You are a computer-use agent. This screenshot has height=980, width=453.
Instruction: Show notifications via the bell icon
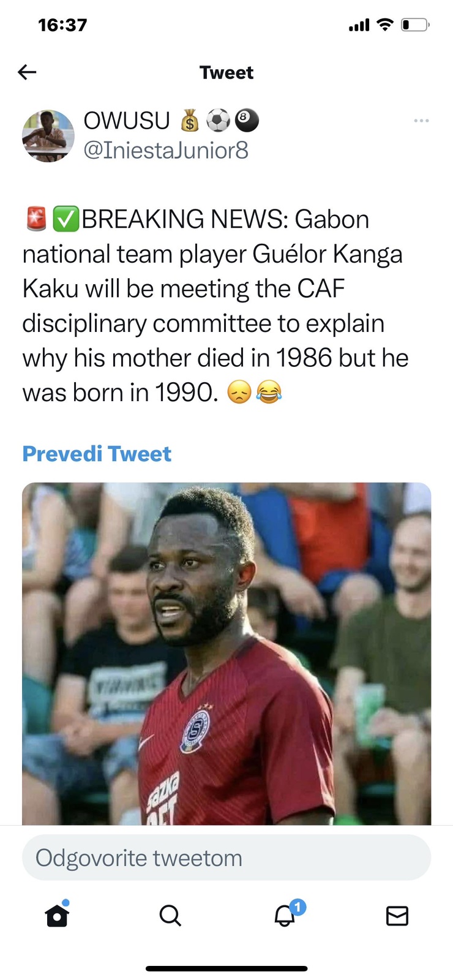point(285,916)
